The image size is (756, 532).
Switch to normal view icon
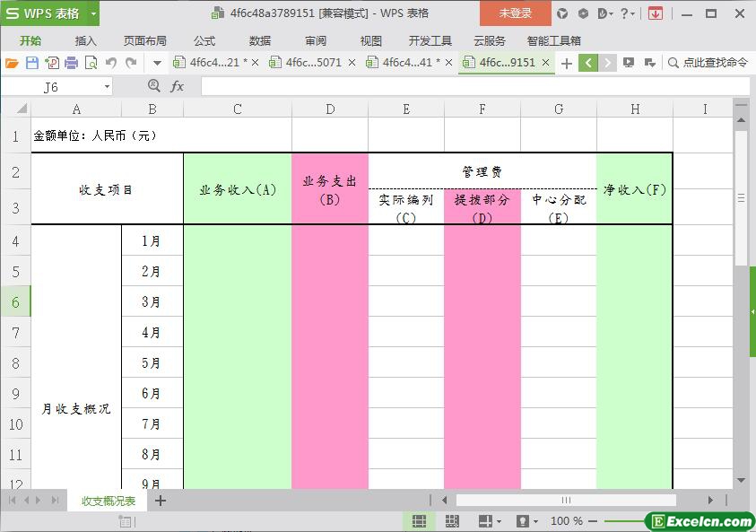(419, 521)
